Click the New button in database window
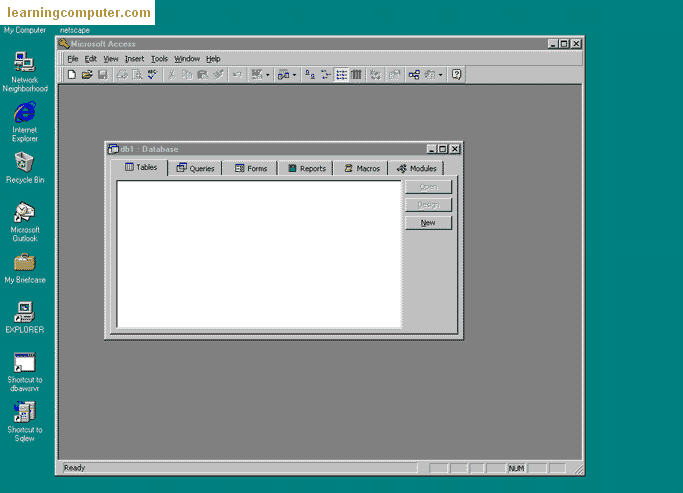Screen dimensions: 683x493 [x=428, y=223]
